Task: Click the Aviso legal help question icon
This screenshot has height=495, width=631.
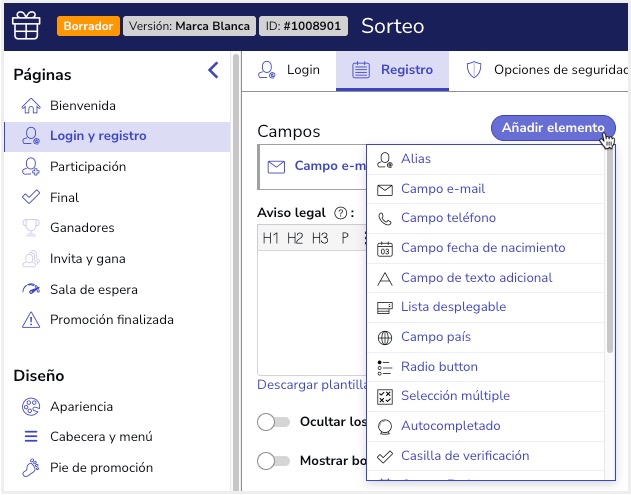Action: tap(340, 213)
